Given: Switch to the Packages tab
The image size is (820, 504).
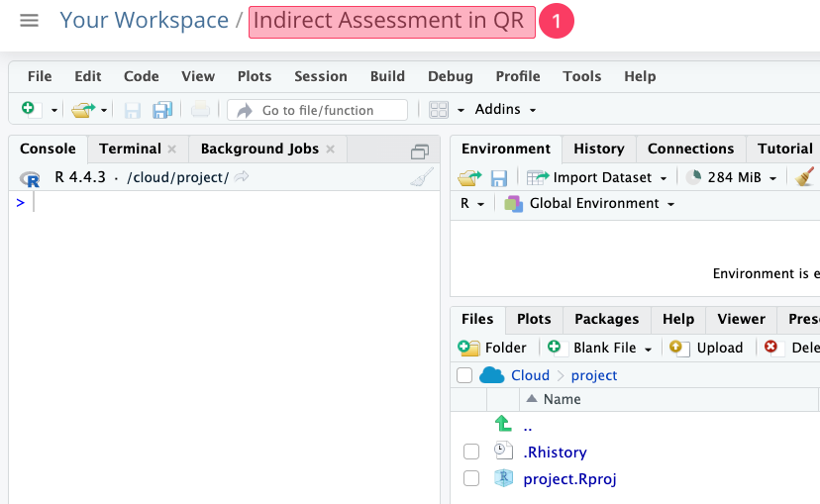Looking at the screenshot, I should coord(606,319).
